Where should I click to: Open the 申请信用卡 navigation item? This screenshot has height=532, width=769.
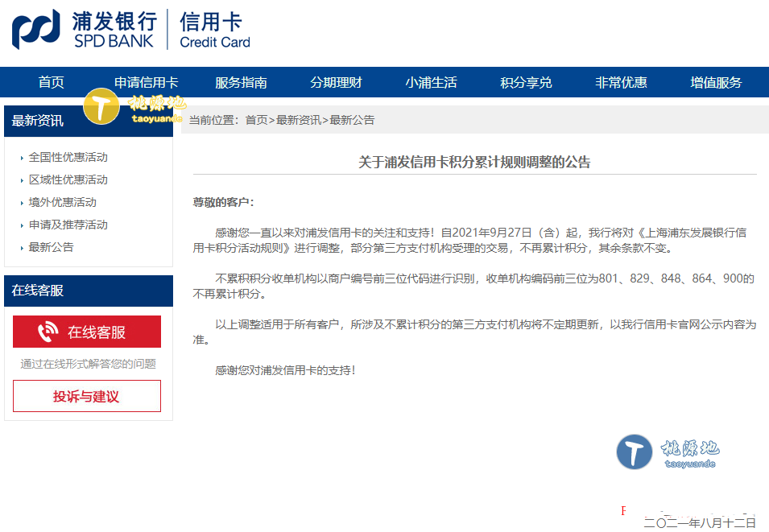[146, 82]
